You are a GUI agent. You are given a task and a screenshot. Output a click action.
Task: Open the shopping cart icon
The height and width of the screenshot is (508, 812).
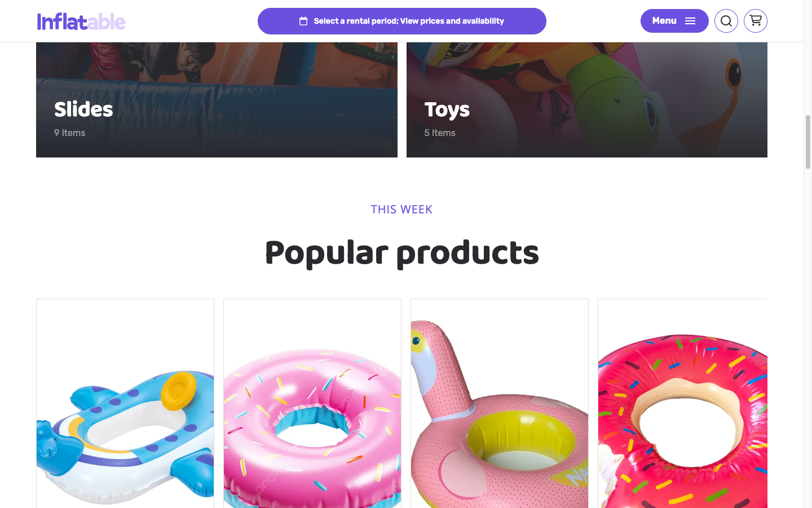(x=756, y=21)
